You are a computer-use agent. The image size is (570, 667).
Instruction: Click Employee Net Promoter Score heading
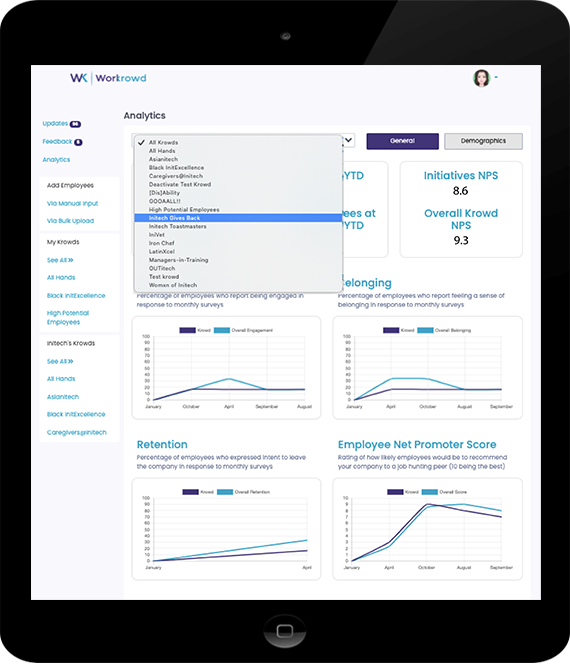click(x=417, y=445)
